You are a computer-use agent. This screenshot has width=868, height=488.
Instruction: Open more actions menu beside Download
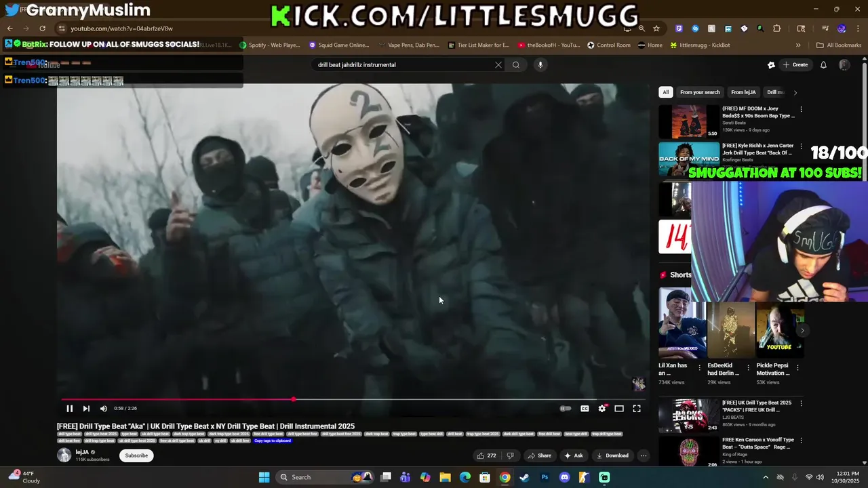(x=644, y=455)
